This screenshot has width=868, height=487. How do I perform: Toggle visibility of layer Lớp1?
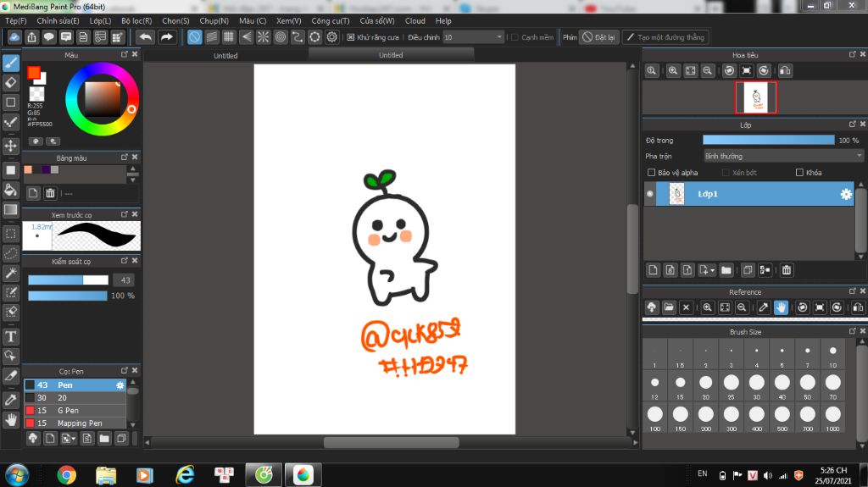tap(650, 194)
